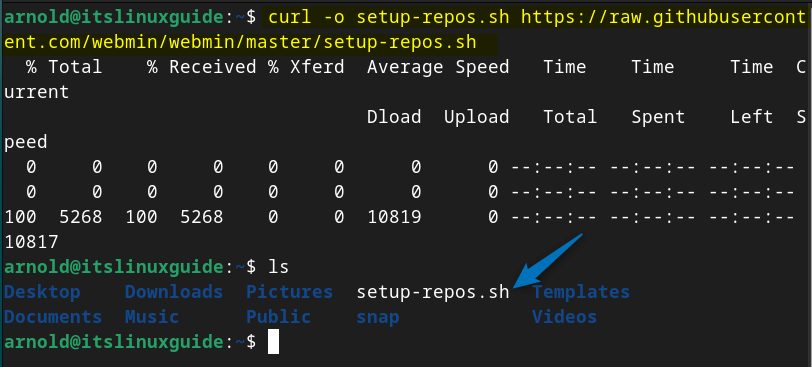Click the 10819 average download speed value

click(394, 217)
